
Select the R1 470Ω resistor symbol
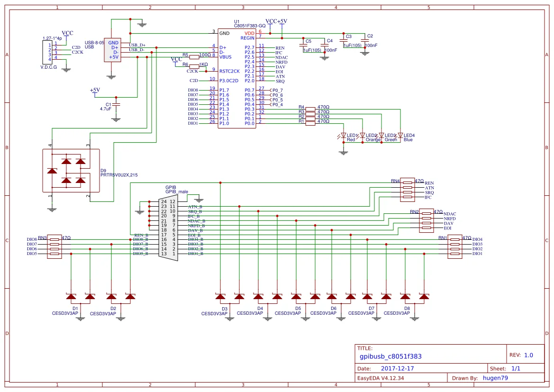[x=310, y=123]
